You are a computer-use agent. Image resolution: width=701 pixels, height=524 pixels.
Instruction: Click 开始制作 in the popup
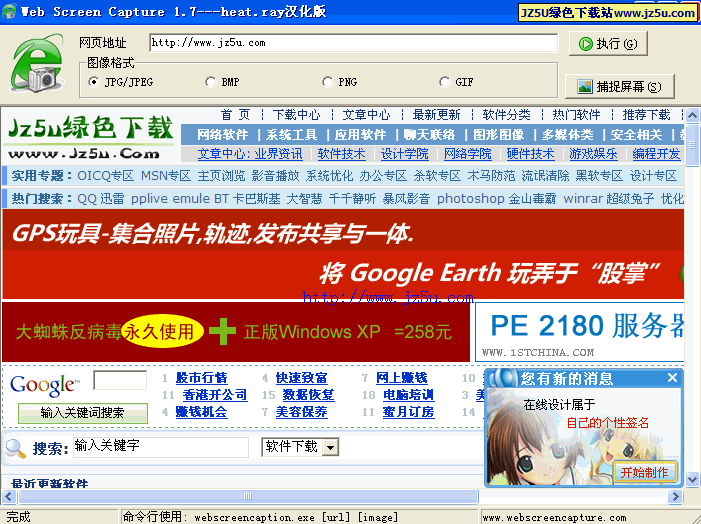[644, 472]
